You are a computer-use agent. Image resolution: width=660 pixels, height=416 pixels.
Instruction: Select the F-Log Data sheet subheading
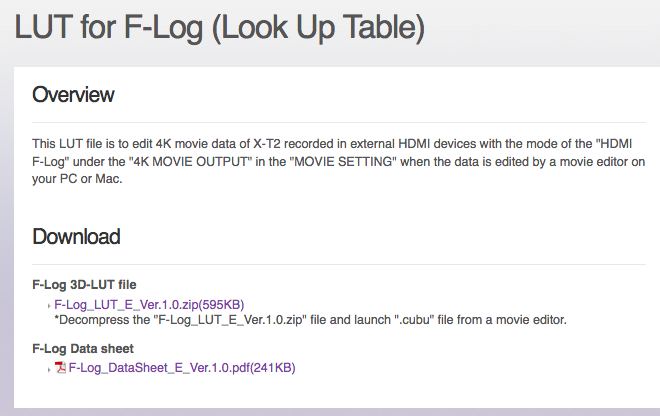coord(83,349)
